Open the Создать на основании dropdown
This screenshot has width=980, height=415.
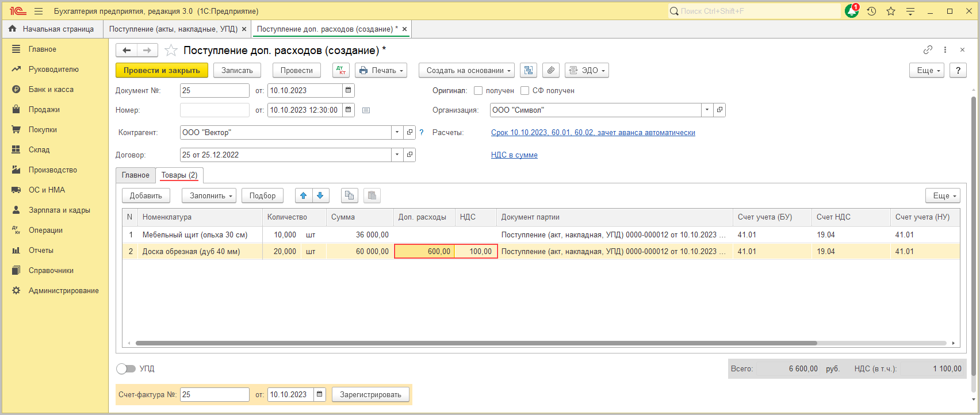pyautogui.click(x=466, y=70)
